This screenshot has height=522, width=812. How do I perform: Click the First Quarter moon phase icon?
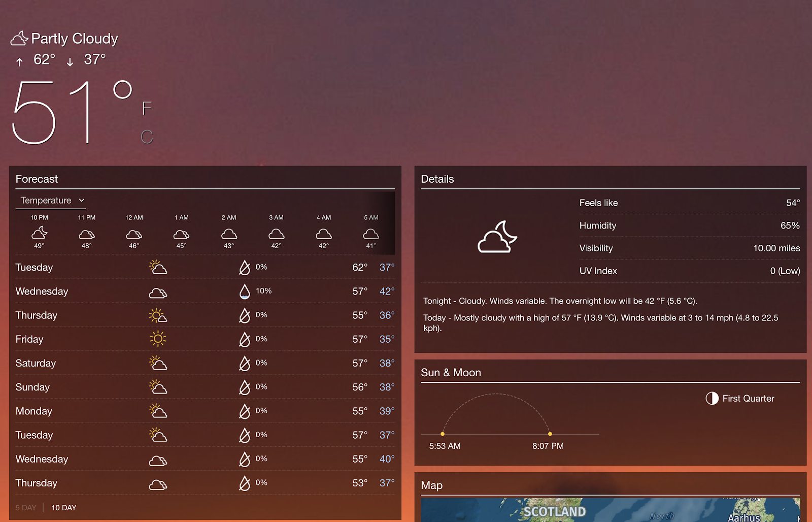pos(712,399)
